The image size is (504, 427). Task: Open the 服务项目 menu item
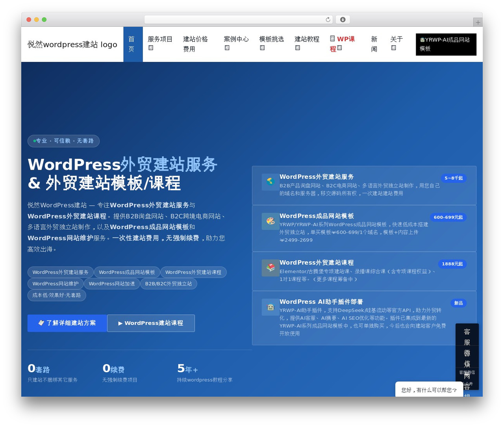click(160, 39)
